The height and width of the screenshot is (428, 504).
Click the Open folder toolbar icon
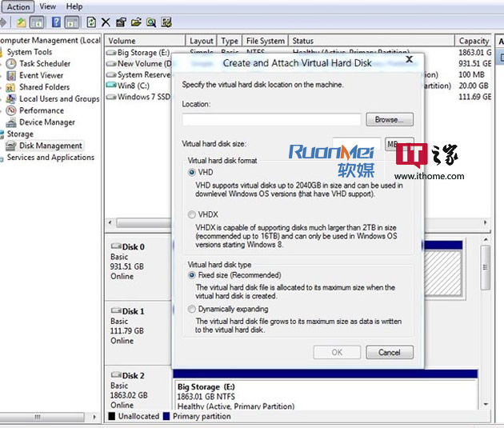tap(136, 22)
